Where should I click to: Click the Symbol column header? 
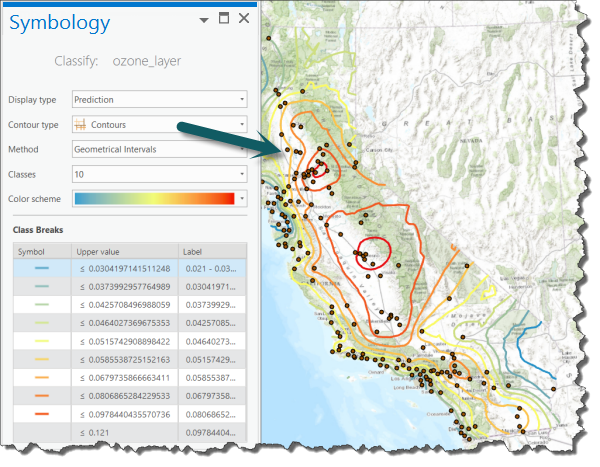click(x=38, y=251)
